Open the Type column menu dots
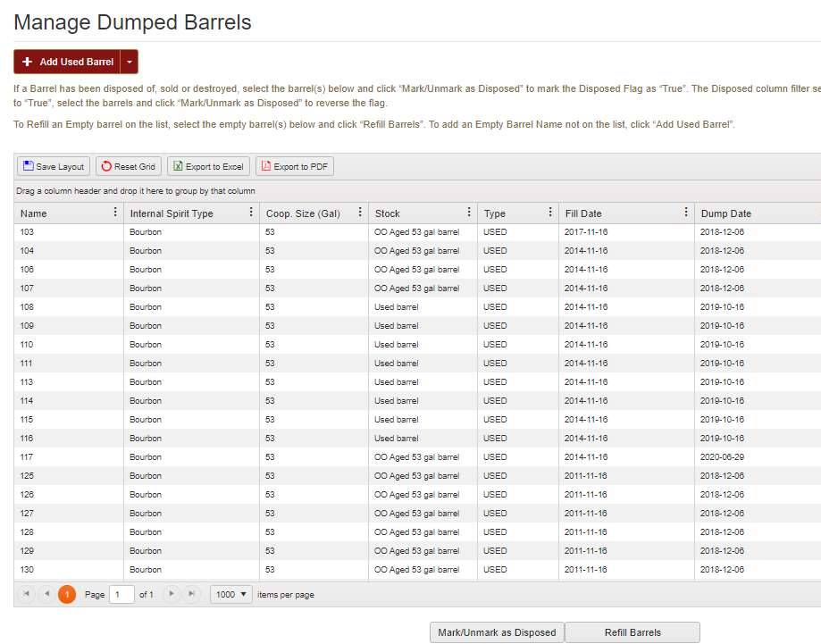Image resolution: width=821 pixels, height=644 pixels. point(549,212)
